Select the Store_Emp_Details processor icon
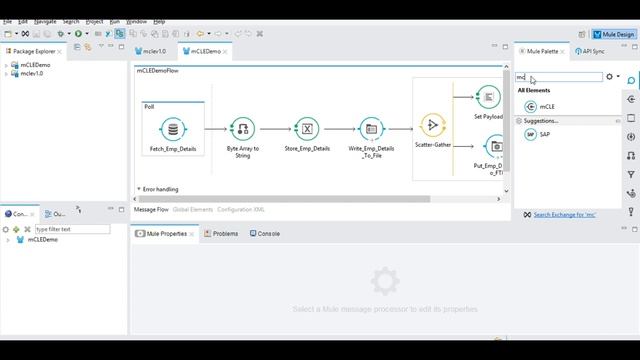Screen dimensions: 640x360 click(x=307, y=129)
